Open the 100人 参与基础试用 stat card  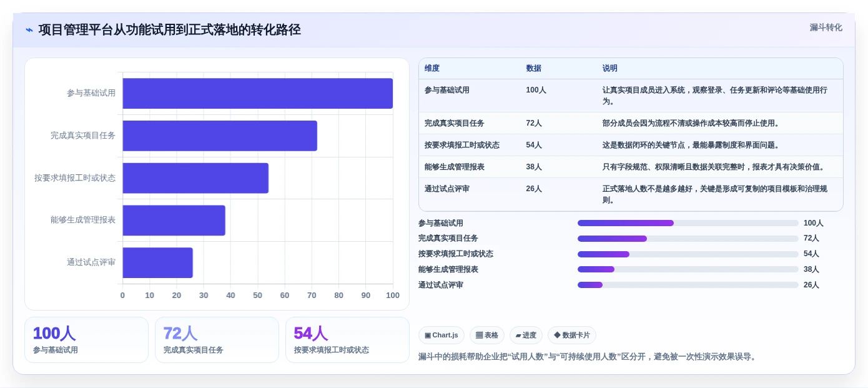87,340
